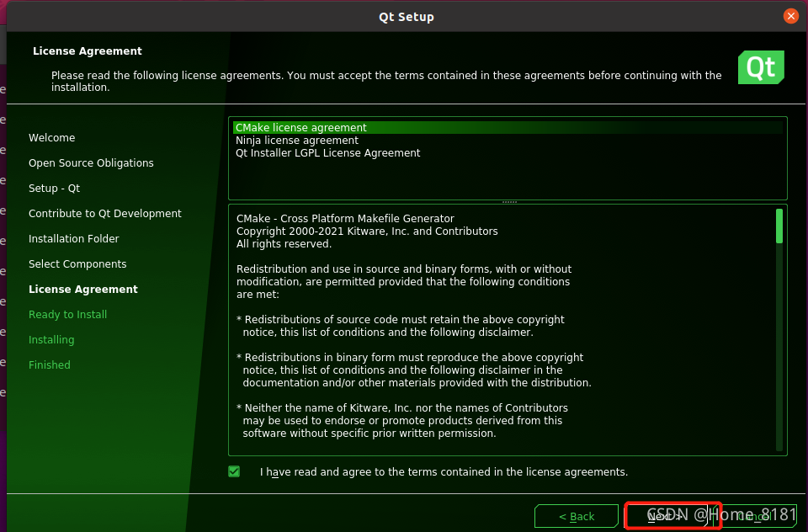The width and height of the screenshot is (808, 532).
Task: Click the license text scrollbar thumb
Action: [x=779, y=226]
